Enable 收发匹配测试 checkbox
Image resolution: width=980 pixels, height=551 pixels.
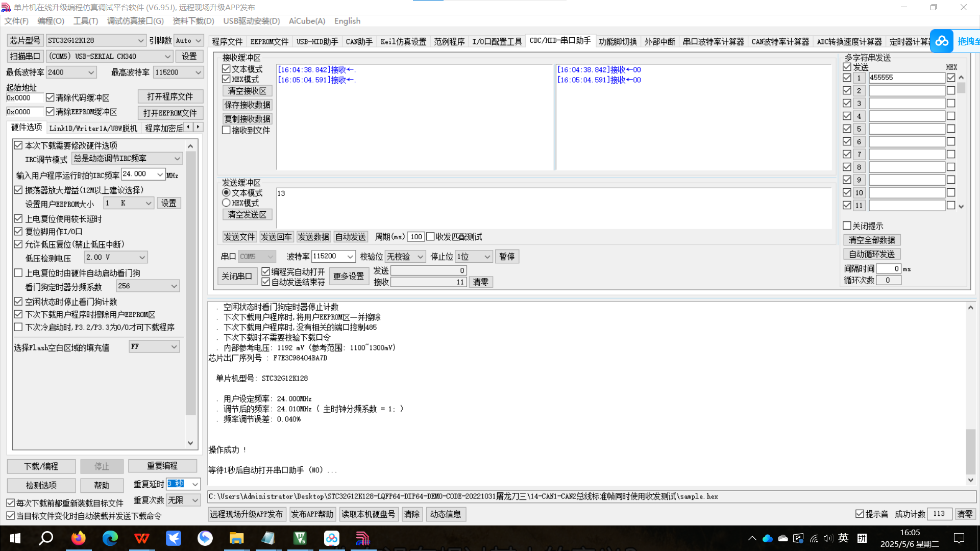(x=430, y=237)
